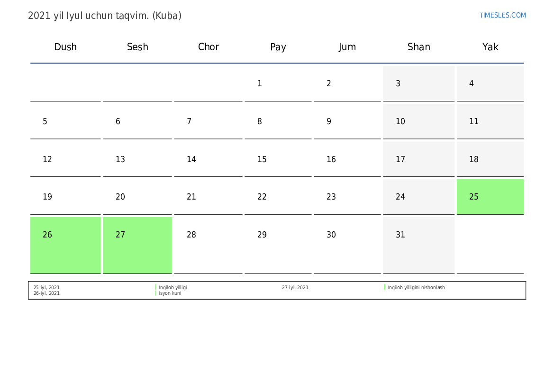Select the green holiday cell 26
The image size is (554, 392).
coord(65,246)
